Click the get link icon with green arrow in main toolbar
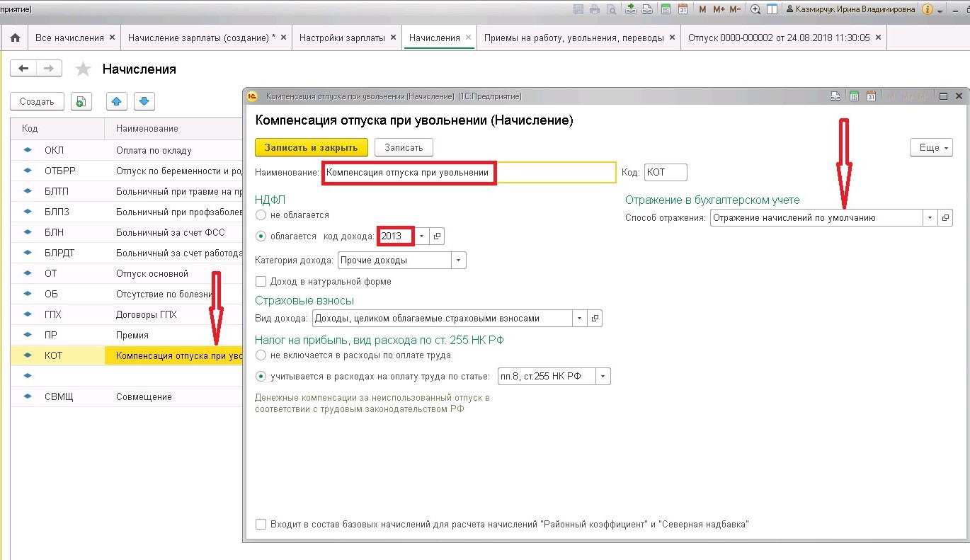Viewport: 970px width, 560px height. (x=631, y=9)
